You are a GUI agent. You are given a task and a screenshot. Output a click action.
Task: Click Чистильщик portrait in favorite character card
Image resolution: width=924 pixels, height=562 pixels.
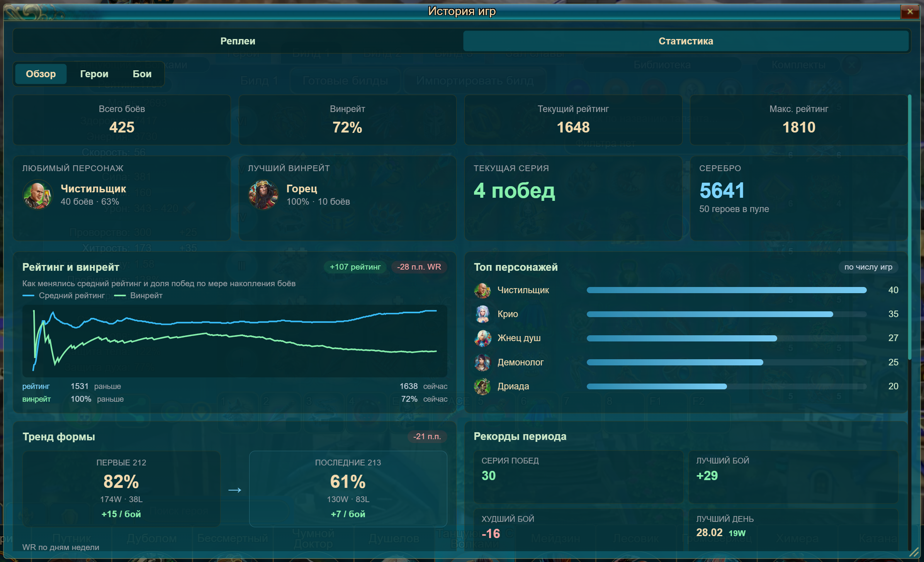point(37,195)
